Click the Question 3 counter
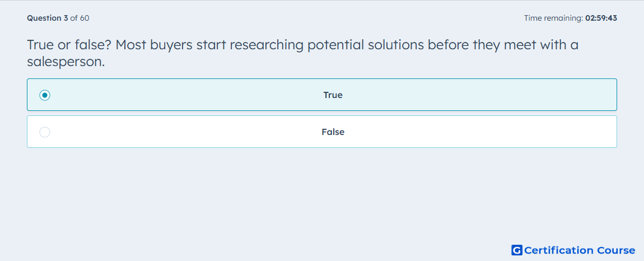 click(48, 18)
